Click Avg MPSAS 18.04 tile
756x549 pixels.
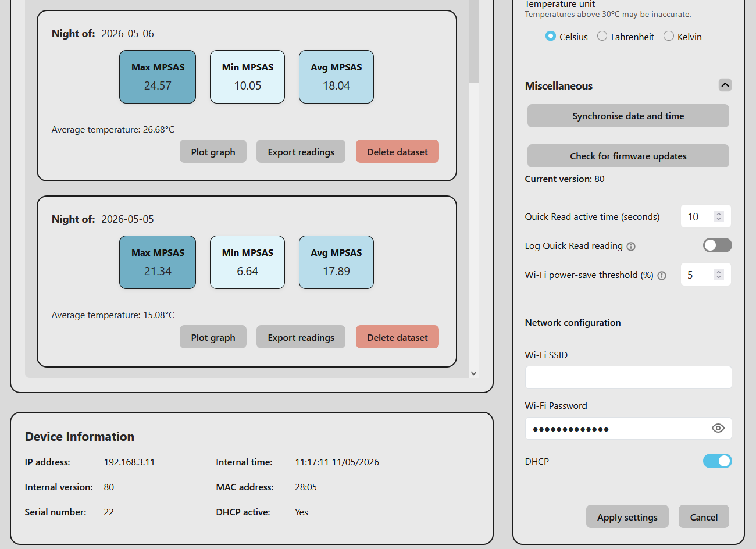pyautogui.click(x=336, y=77)
